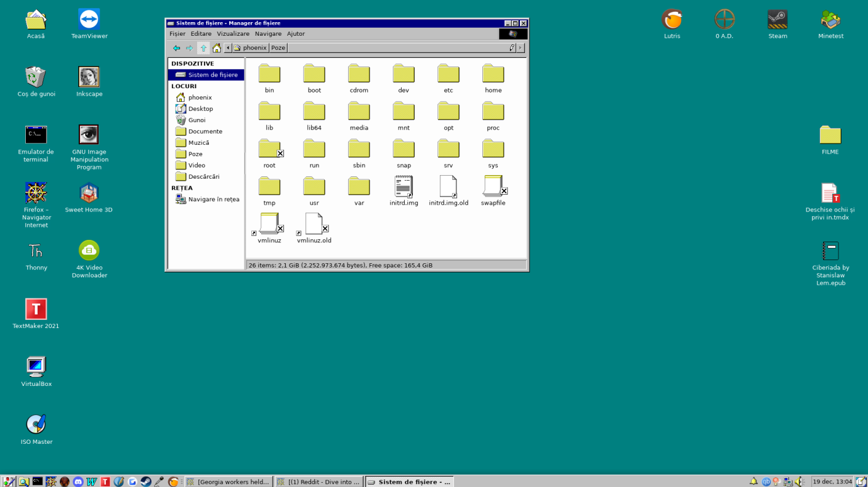Screen dimensions: 868x487
Task: Open 0 A.D. desktop icon
Action: click(x=724, y=23)
